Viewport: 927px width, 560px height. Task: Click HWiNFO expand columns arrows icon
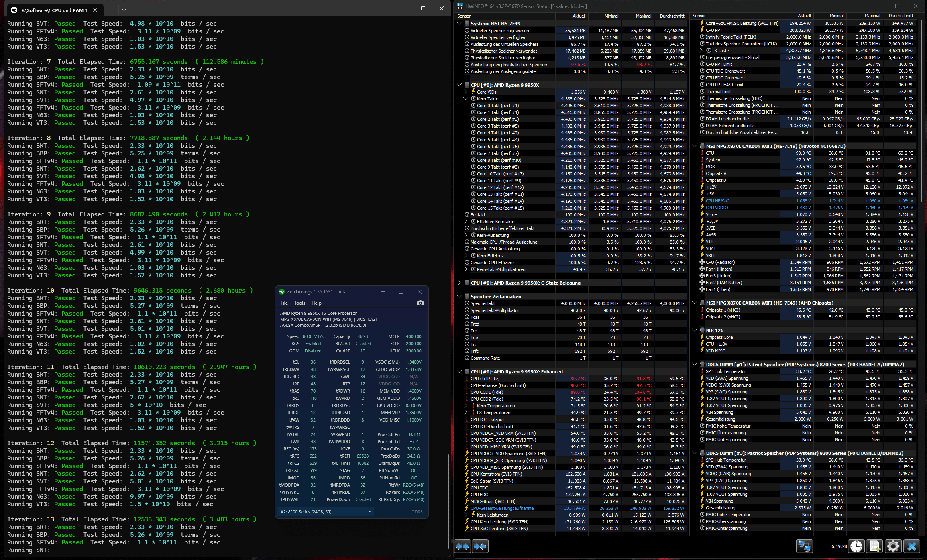tap(462, 546)
